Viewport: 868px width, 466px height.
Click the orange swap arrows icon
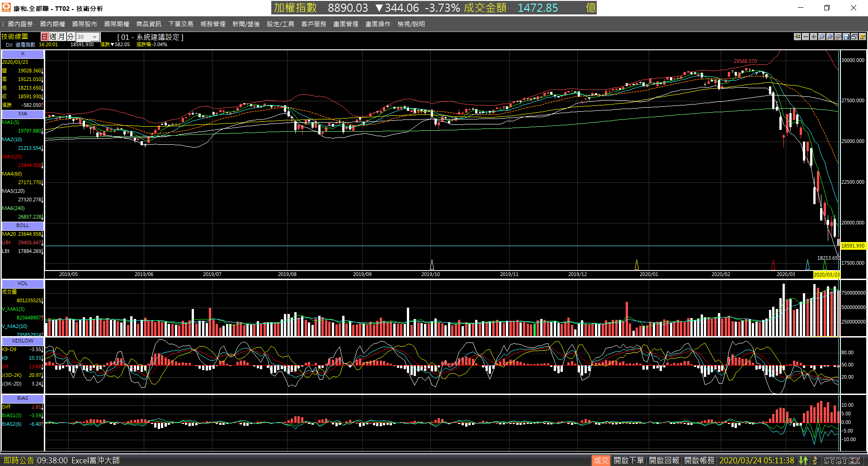(863, 37)
